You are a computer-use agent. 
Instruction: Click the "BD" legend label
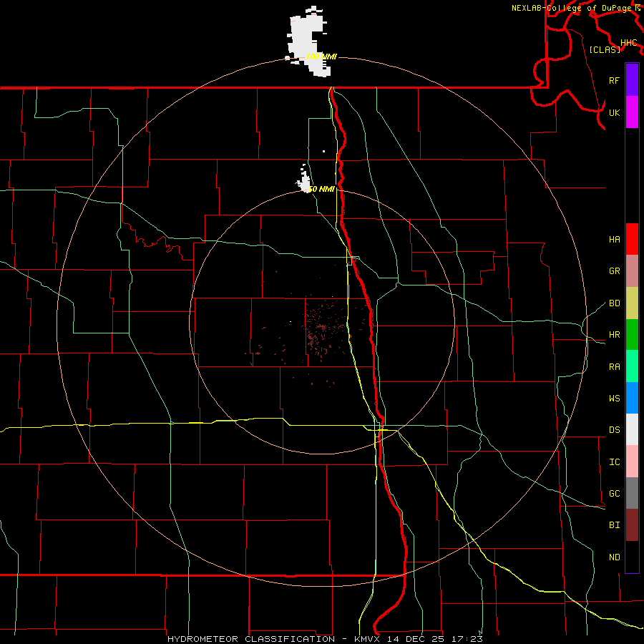614,303
